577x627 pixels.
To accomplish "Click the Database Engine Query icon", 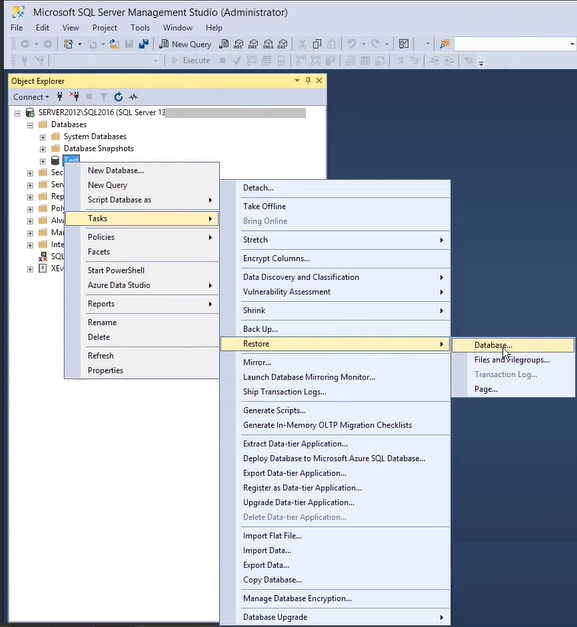I will [x=224, y=44].
